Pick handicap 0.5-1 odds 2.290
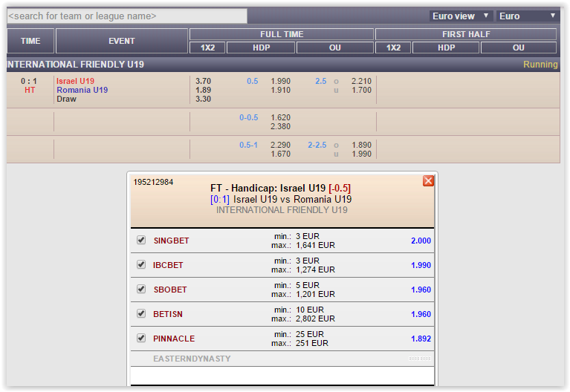Viewport: 570px width, 392px height. point(280,145)
